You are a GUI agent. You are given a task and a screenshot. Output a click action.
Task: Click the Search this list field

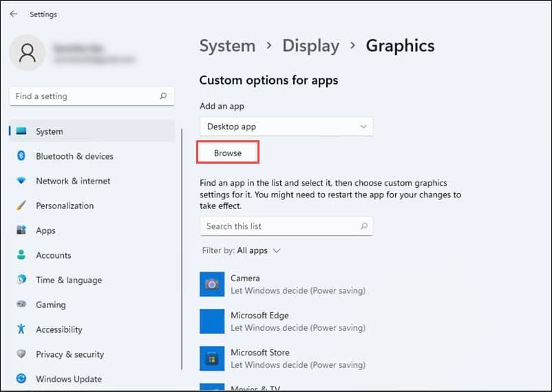point(279,226)
